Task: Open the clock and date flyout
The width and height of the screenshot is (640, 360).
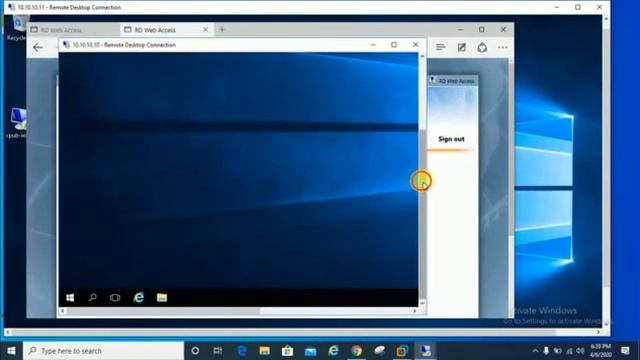Action: coord(601,351)
